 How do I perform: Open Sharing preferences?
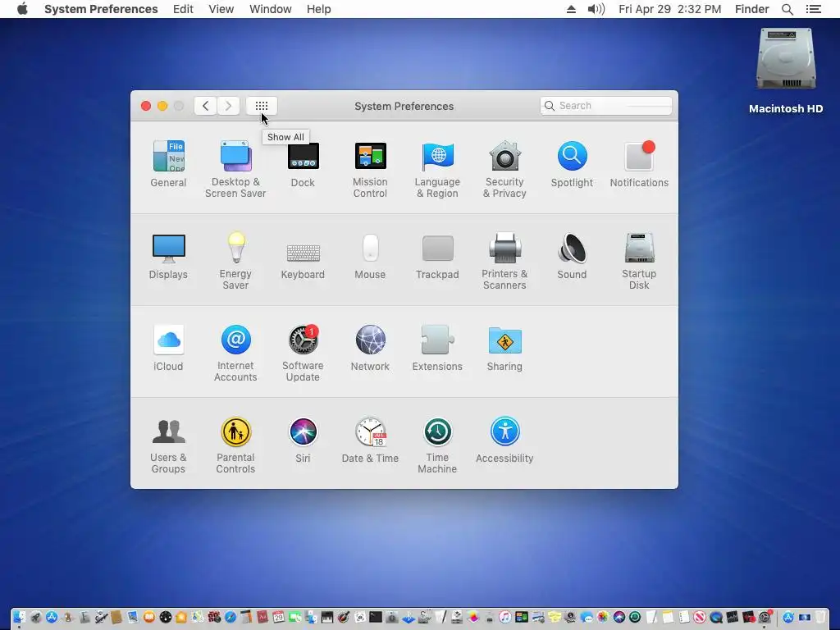tap(504, 348)
